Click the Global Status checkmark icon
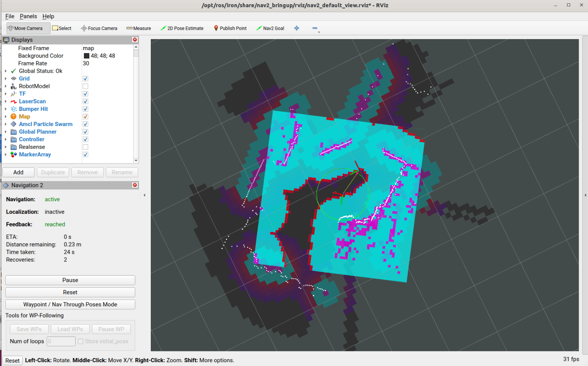The image size is (588, 366). point(13,71)
